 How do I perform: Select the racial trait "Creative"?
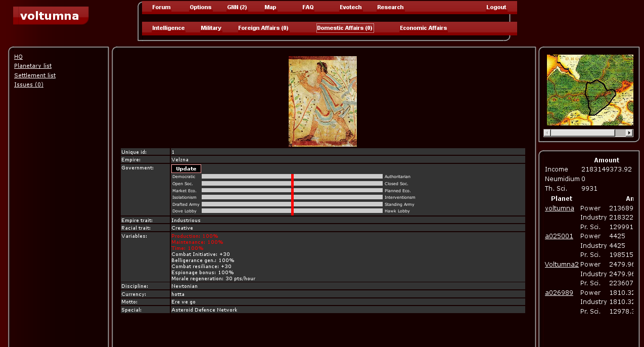(x=182, y=228)
